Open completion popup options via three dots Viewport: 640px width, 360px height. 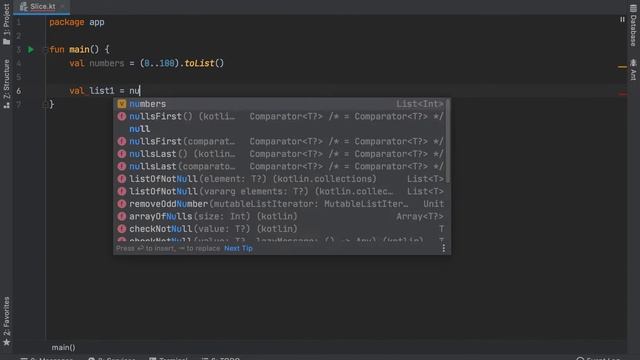pyautogui.click(x=444, y=248)
